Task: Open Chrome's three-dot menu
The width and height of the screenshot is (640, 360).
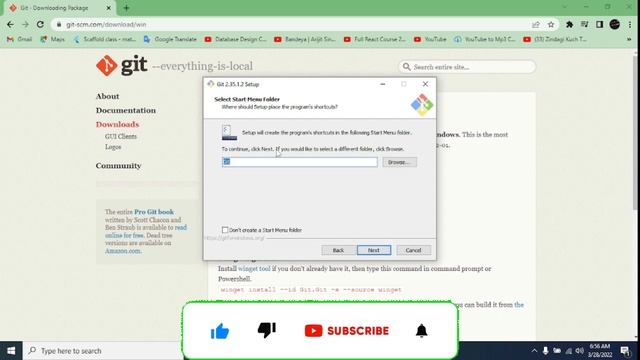Action: pos(630,24)
